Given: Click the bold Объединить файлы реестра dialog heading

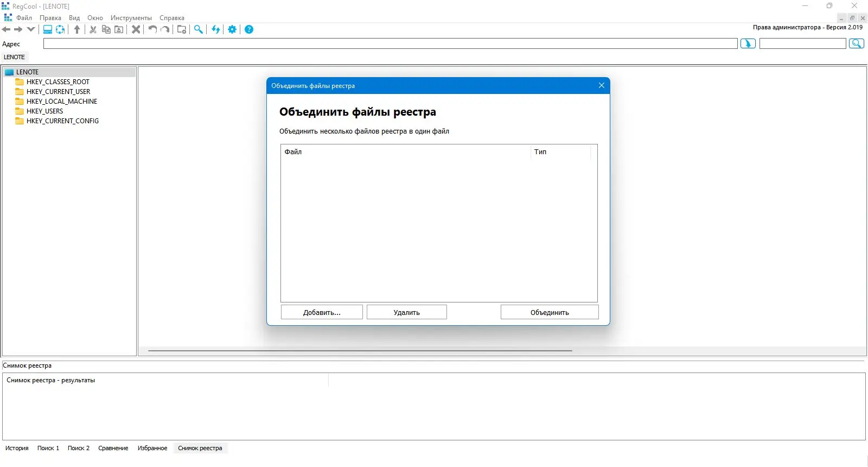Looking at the screenshot, I should [358, 112].
